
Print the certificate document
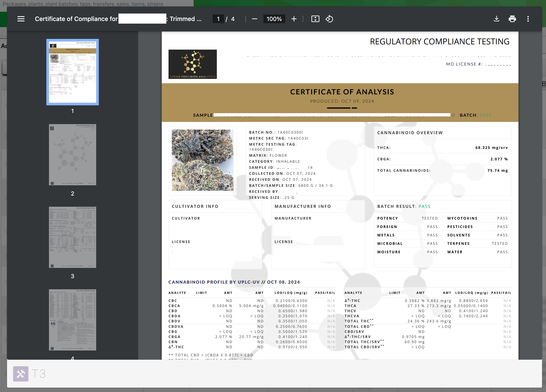pos(512,19)
